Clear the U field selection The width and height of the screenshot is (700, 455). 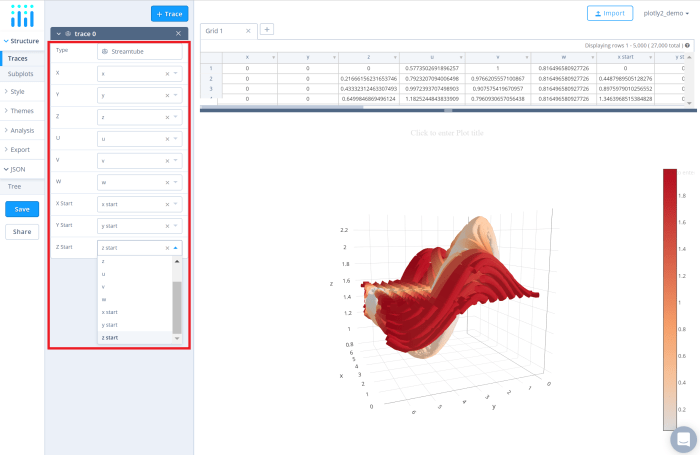tap(167, 139)
